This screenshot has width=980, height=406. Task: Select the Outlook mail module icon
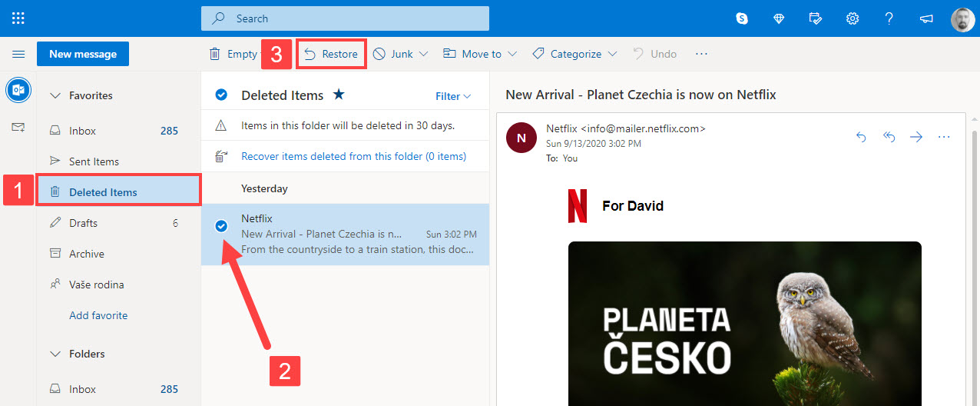pos(18,90)
